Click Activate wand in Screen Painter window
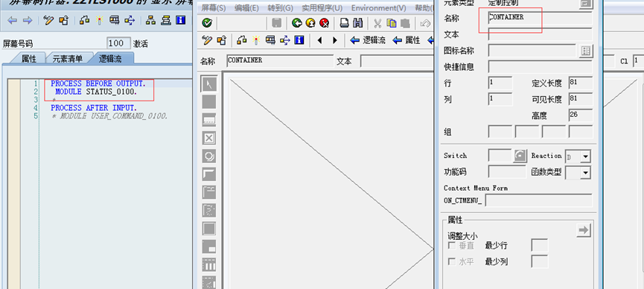This screenshot has height=289, width=644. click(x=99, y=21)
